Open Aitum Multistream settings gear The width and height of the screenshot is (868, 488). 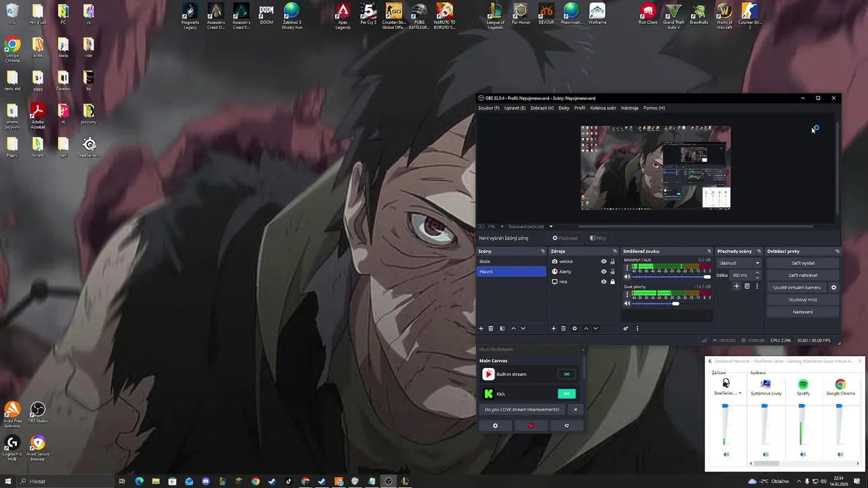tap(495, 426)
